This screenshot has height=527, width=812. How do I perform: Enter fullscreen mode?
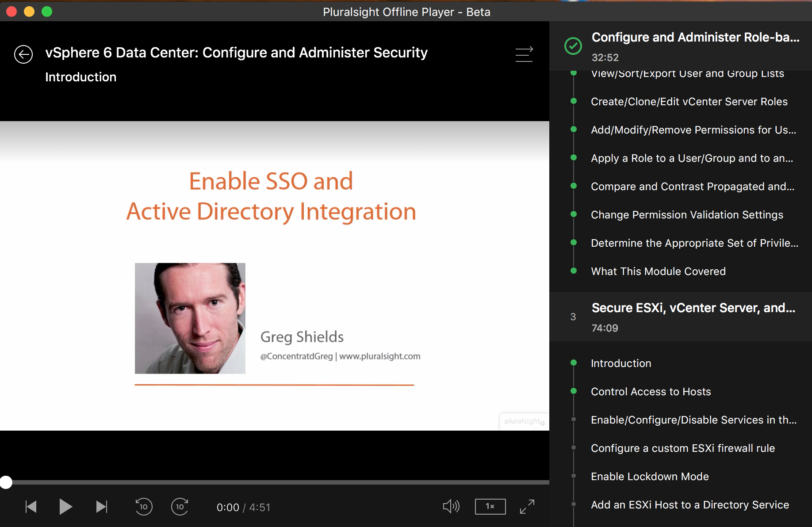(x=527, y=507)
